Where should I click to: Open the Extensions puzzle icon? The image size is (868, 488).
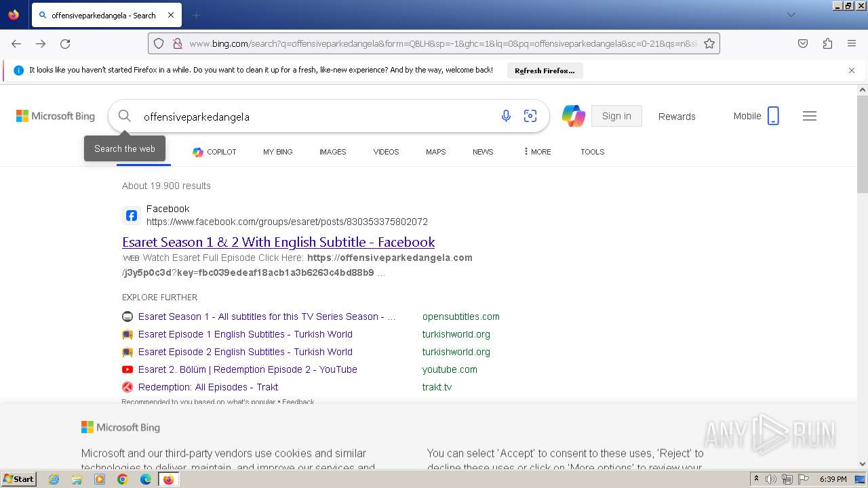(x=827, y=43)
